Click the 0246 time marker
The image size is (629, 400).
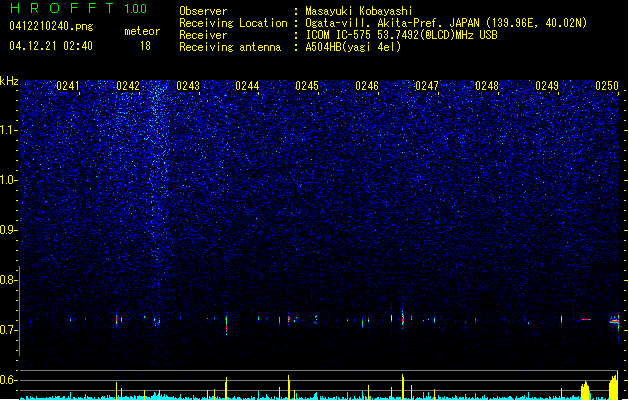tap(367, 86)
